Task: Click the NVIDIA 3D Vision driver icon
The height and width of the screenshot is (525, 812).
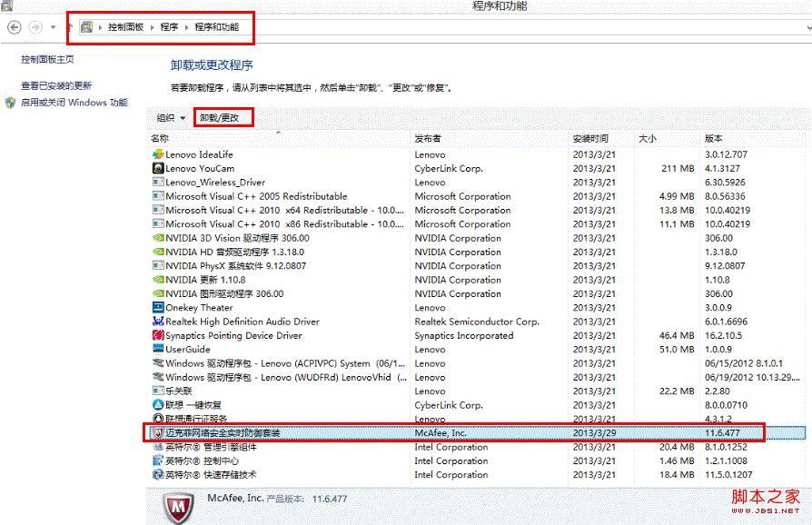Action: click(158, 238)
